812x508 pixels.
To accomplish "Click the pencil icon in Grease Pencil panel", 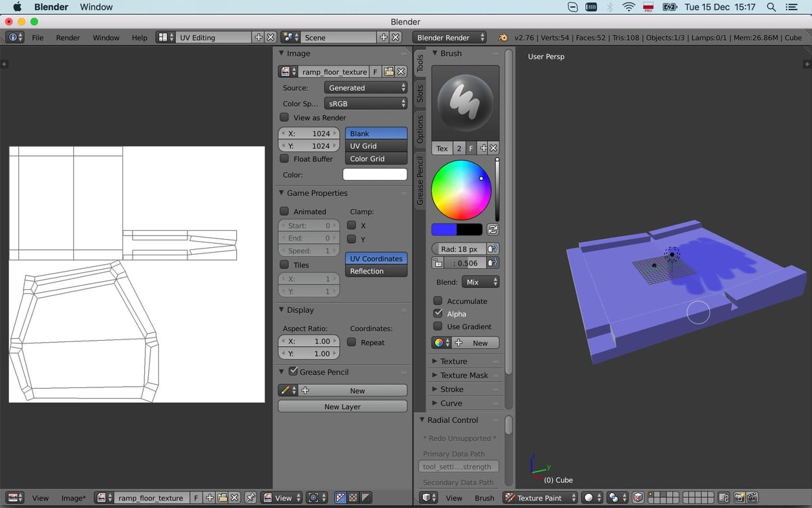I will (x=286, y=391).
